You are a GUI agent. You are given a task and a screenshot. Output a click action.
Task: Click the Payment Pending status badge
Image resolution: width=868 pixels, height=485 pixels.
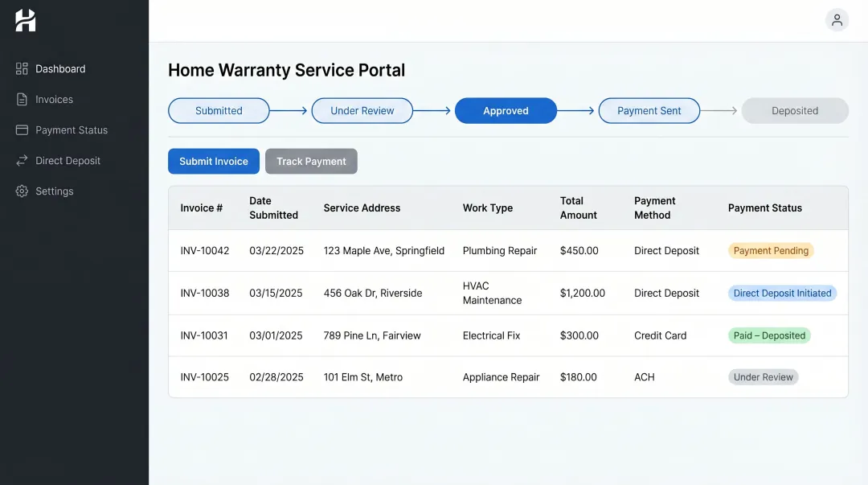(771, 250)
